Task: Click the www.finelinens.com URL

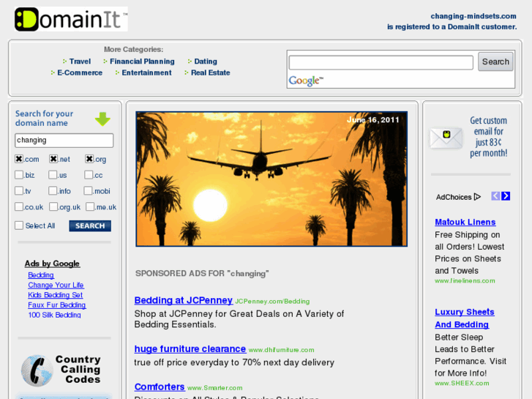Action: (x=465, y=281)
